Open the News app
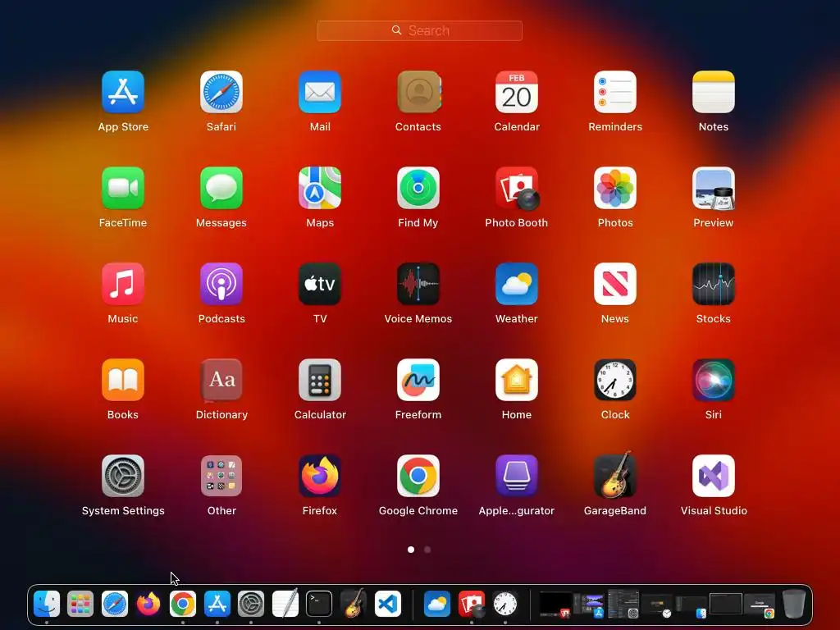Viewport: 840px width, 630px height. coord(615,283)
